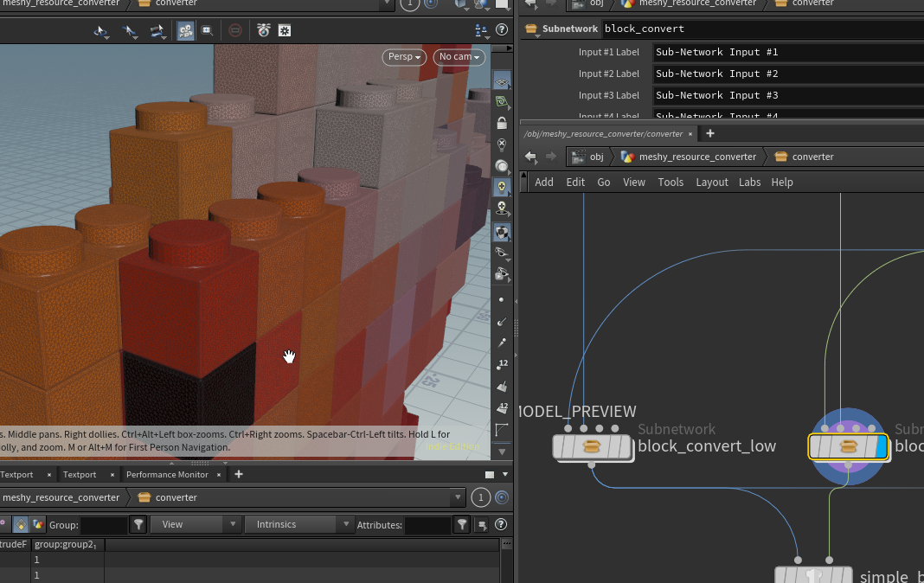
Task: Toggle point trails display icon
Action: click(x=502, y=343)
